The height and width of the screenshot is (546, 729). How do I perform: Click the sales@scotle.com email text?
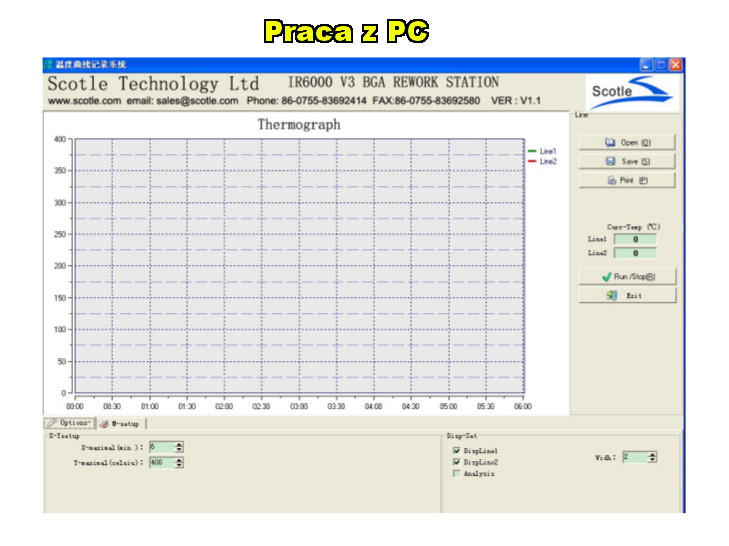[197, 101]
